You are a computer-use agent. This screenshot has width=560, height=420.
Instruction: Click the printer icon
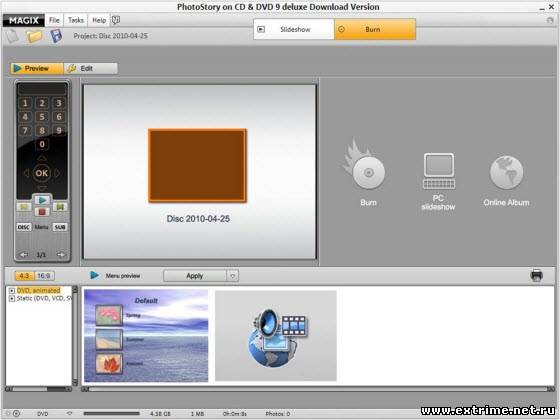point(536,275)
